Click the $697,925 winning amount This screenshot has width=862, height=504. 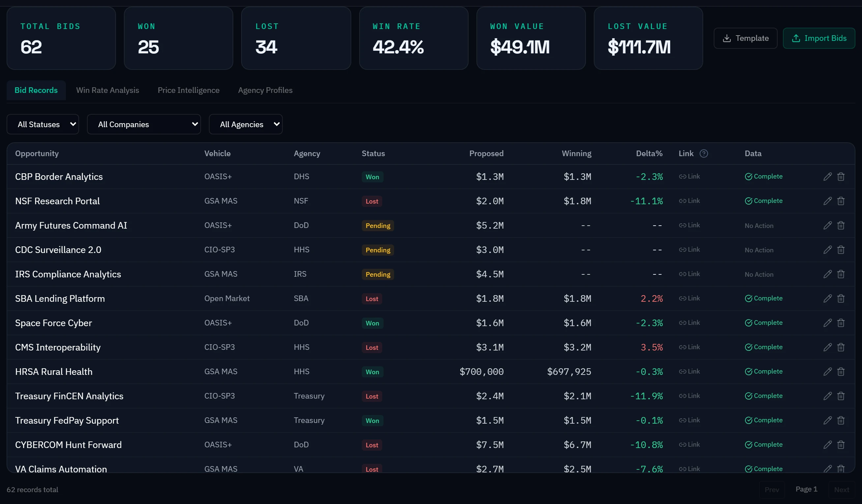click(x=569, y=372)
